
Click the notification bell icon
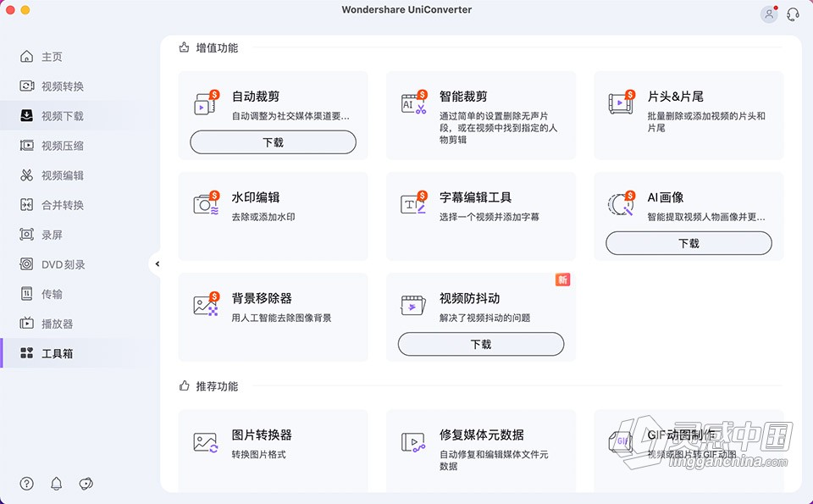click(x=55, y=484)
